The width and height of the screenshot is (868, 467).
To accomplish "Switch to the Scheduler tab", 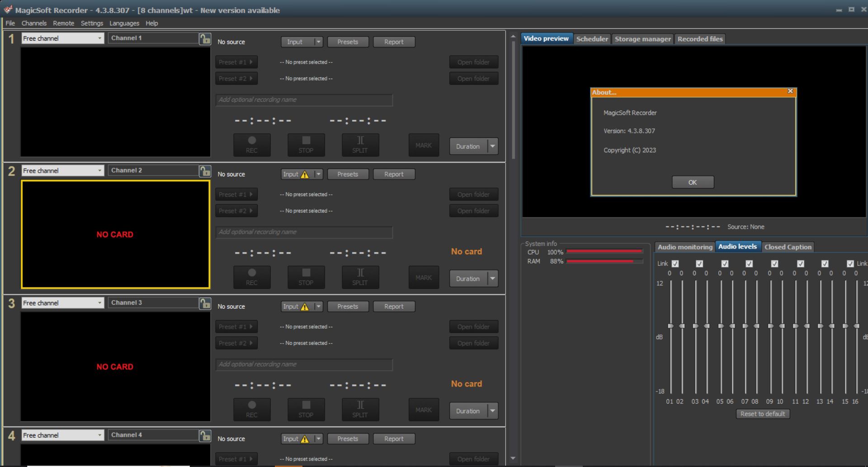I will coord(592,39).
